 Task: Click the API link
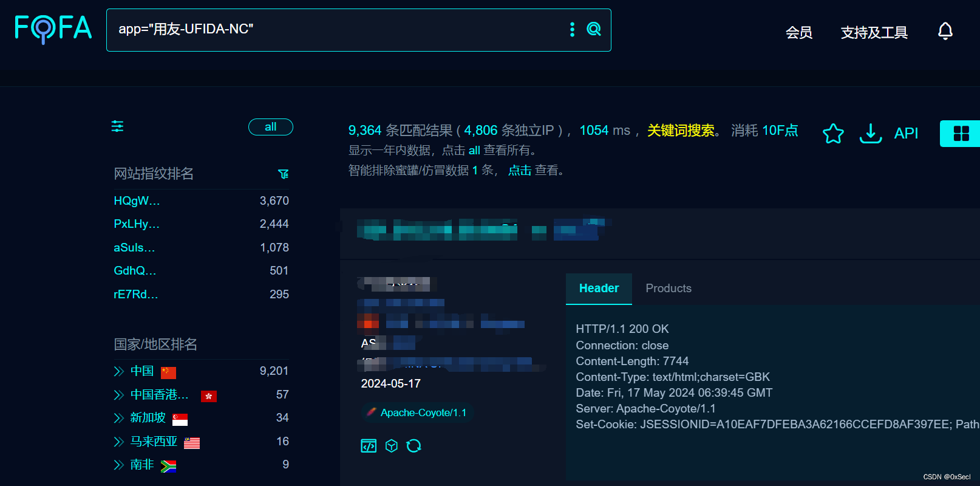[x=906, y=133]
